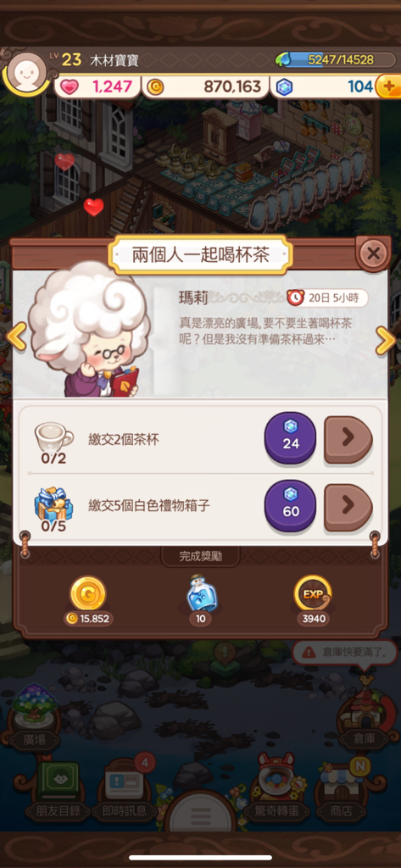This screenshot has height=868, width=401.
Task: Tap the player avatar portrait
Action: [x=25, y=73]
